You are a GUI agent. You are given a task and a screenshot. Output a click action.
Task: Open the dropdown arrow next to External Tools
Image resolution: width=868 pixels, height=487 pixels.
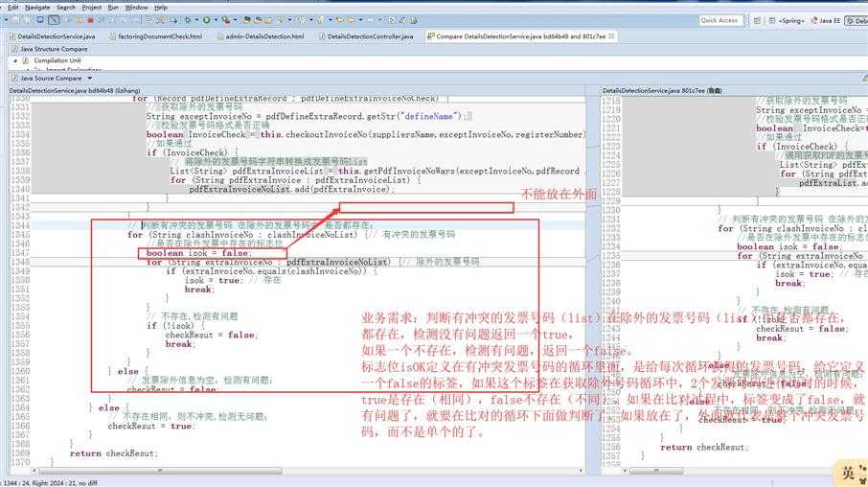tap(236, 20)
